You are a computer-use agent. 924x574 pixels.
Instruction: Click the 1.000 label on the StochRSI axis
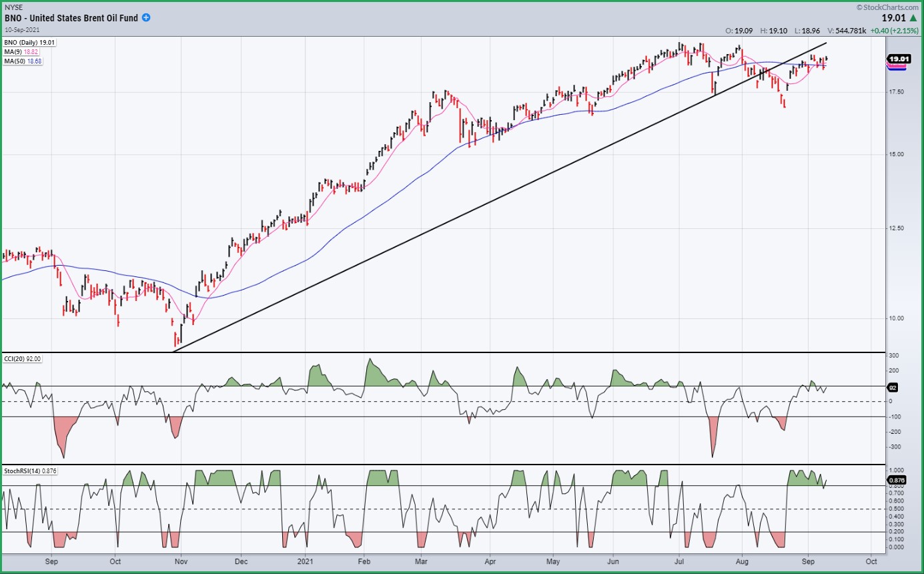895,470
